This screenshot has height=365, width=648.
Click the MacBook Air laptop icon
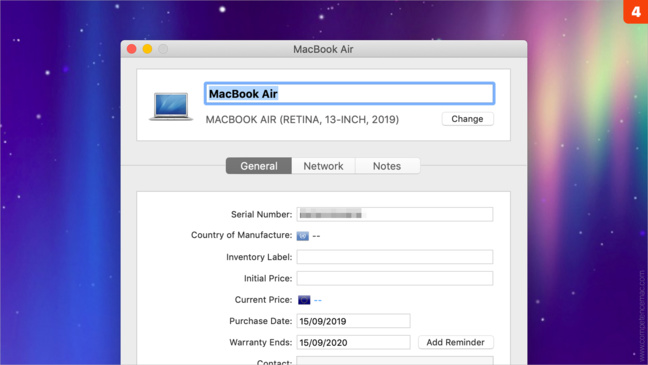(171, 106)
